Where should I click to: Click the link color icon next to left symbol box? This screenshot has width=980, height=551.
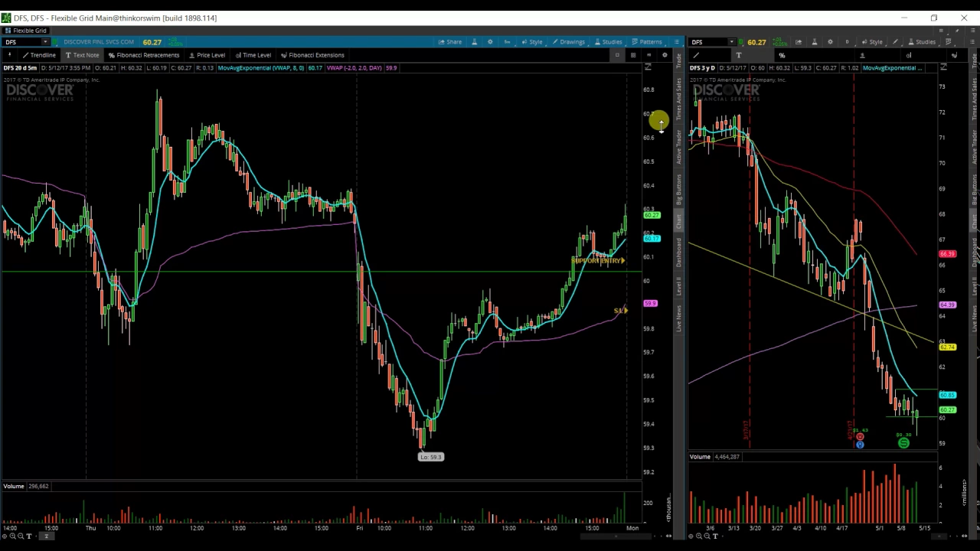[55, 42]
